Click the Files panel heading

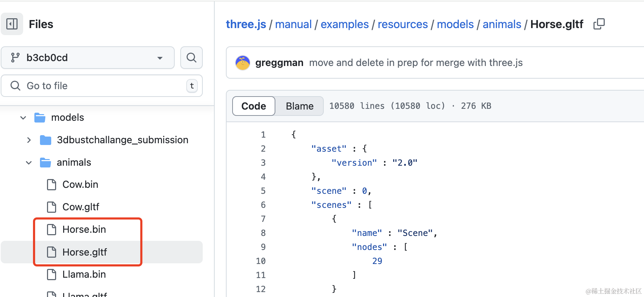coord(41,24)
